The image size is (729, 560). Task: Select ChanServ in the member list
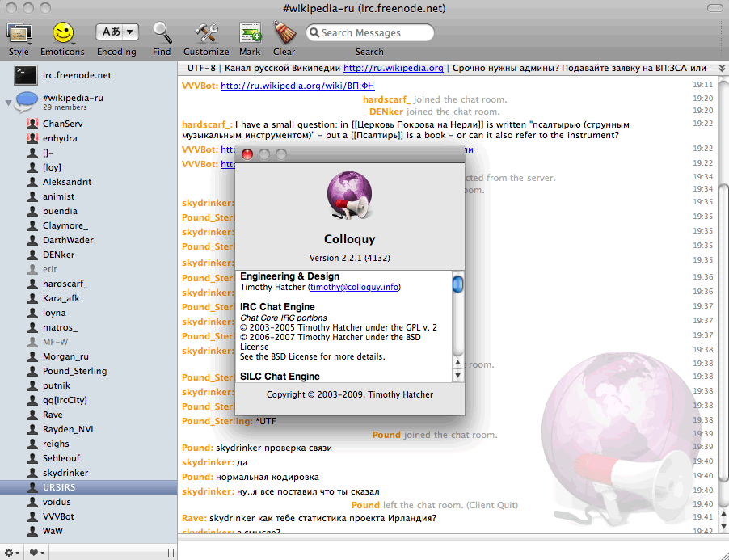pyautogui.click(x=88, y=124)
